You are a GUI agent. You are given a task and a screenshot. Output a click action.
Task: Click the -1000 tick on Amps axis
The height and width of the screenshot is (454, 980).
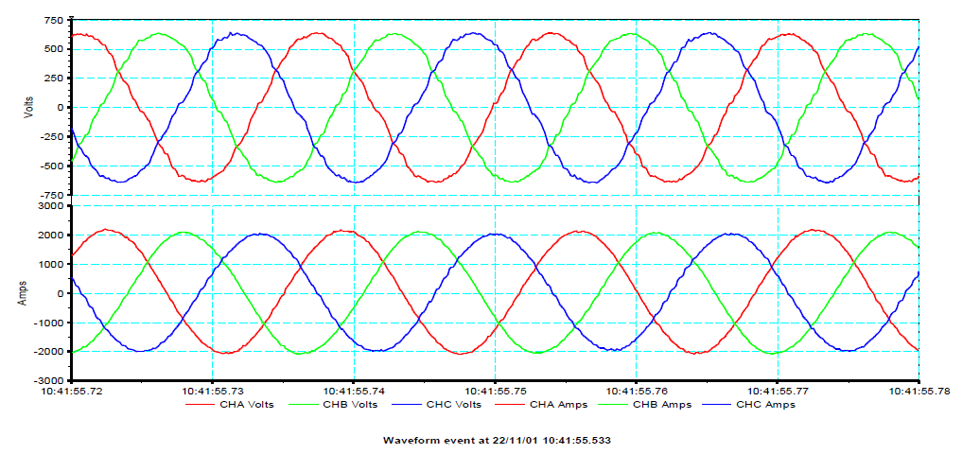(x=51, y=323)
